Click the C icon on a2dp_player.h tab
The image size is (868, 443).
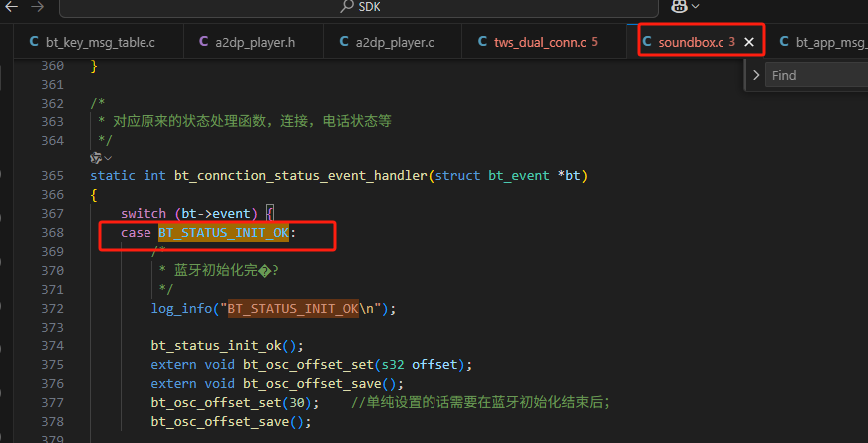(203, 42)
